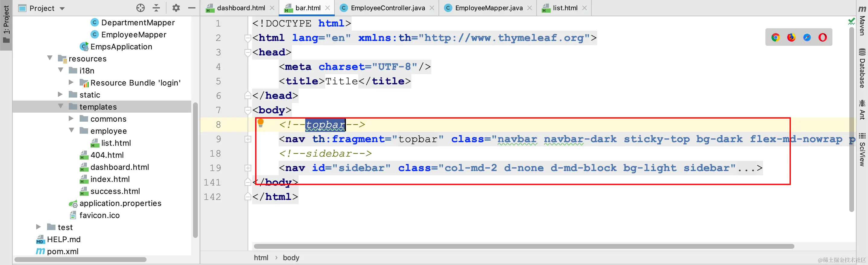The width and height of the screenshot is (868, 265).
Task: Click the collapse all icon in Project toolbar
Action: [156, 8]
